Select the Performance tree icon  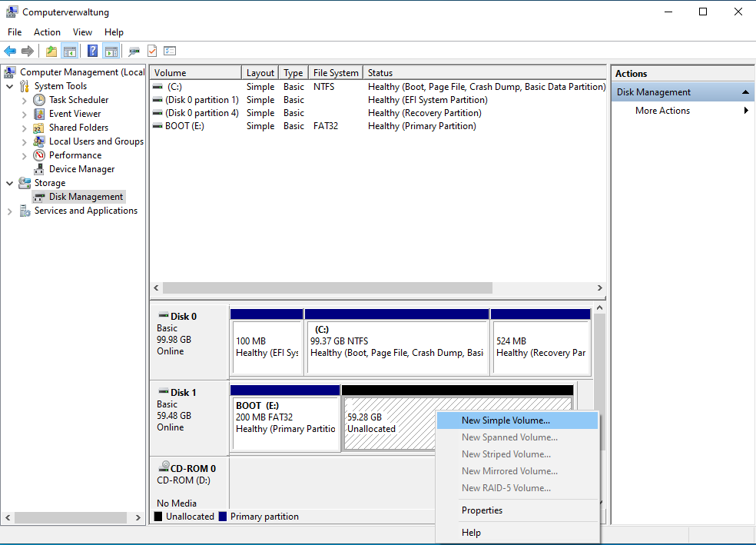(39, 155)
